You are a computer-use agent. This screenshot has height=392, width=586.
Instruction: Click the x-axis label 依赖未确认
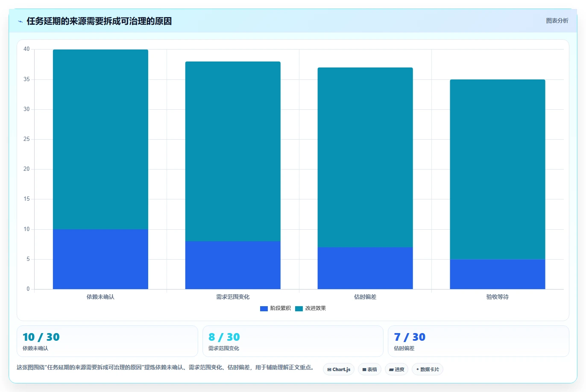coord(100,297)
